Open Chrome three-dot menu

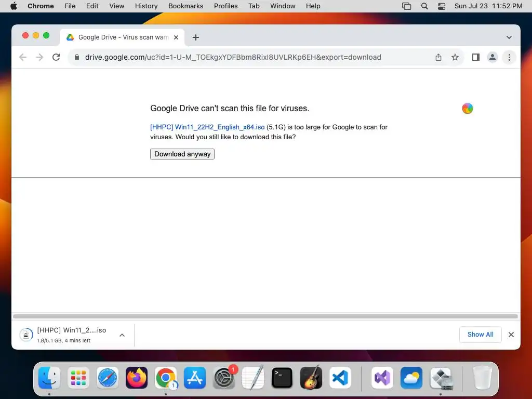click(509, 57)
